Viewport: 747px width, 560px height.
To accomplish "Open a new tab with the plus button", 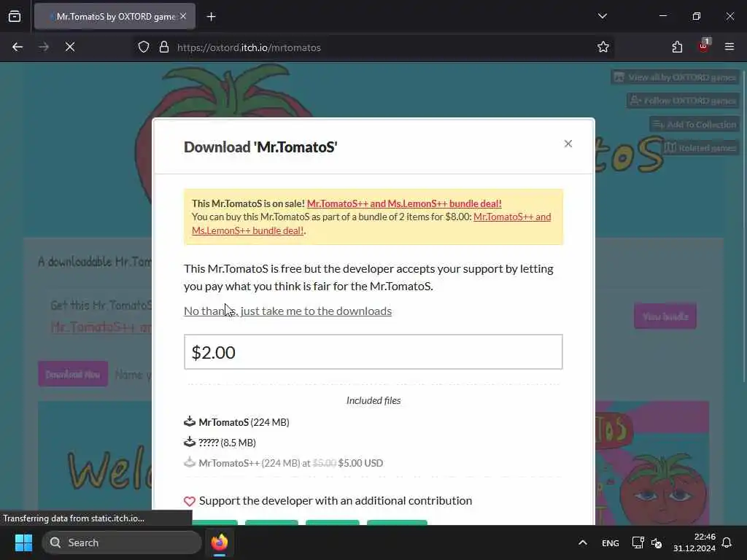I will coord(211,17).
